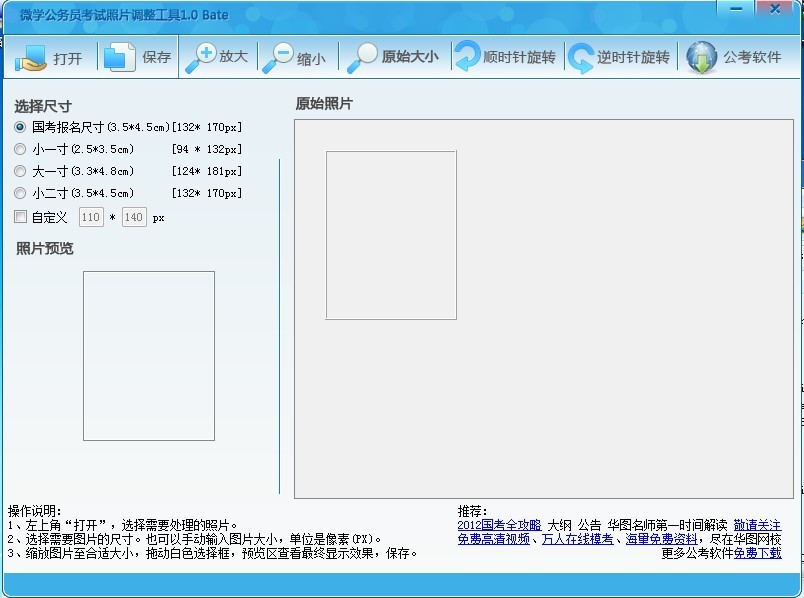The image size is (804, 598).
Task: Zoom out with the 缩小 magnifier icon
Action: coord(277,58)
